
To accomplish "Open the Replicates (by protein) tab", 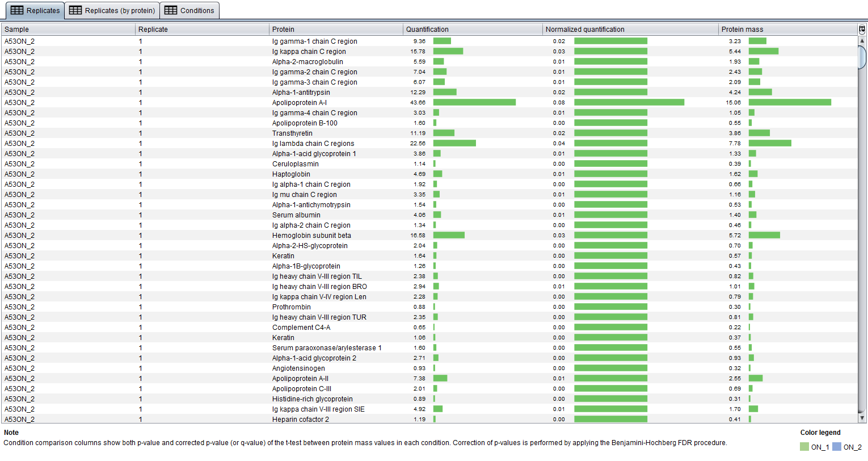I will coord(112,10).
